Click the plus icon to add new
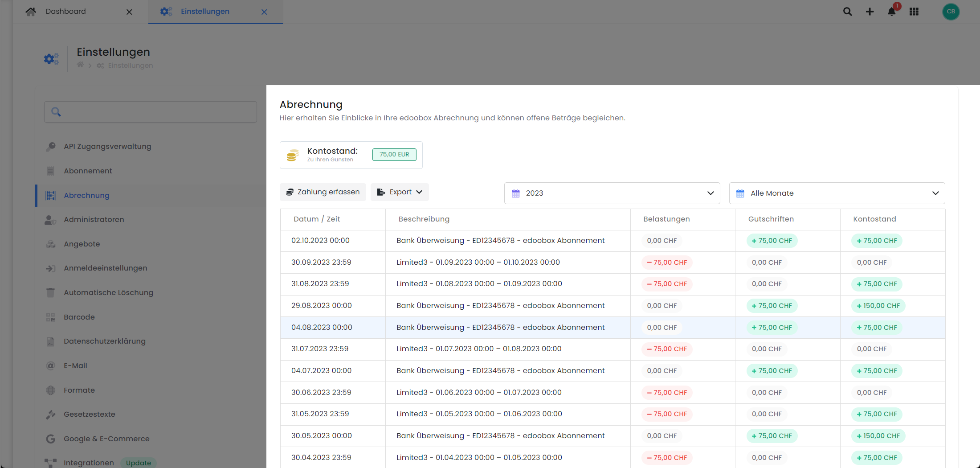This screenshot has width=980, height=468. coord(870,12)
